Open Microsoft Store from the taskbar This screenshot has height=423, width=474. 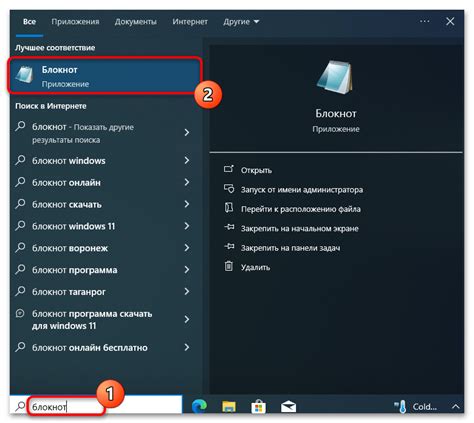pos(258,406)
